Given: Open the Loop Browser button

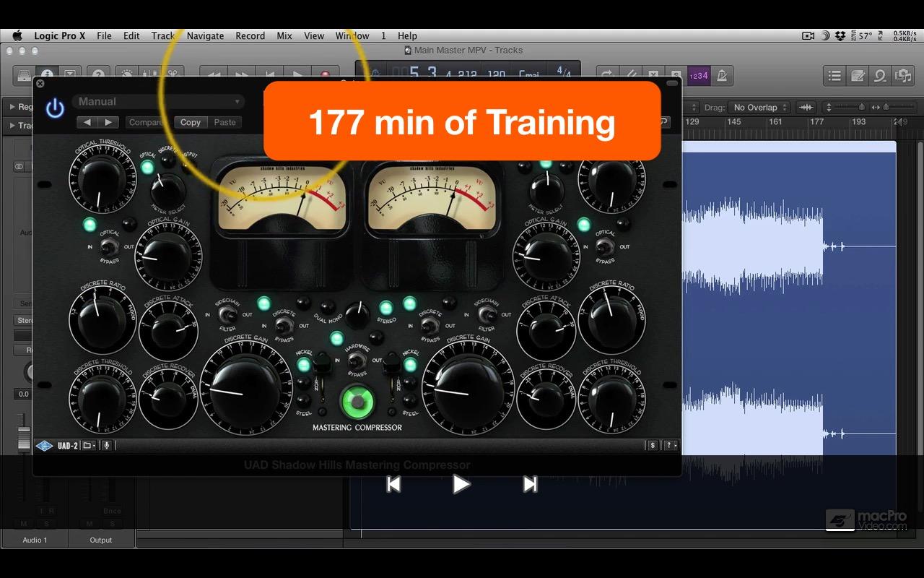Looking at the screenshot, I should (x=880, y=76).
